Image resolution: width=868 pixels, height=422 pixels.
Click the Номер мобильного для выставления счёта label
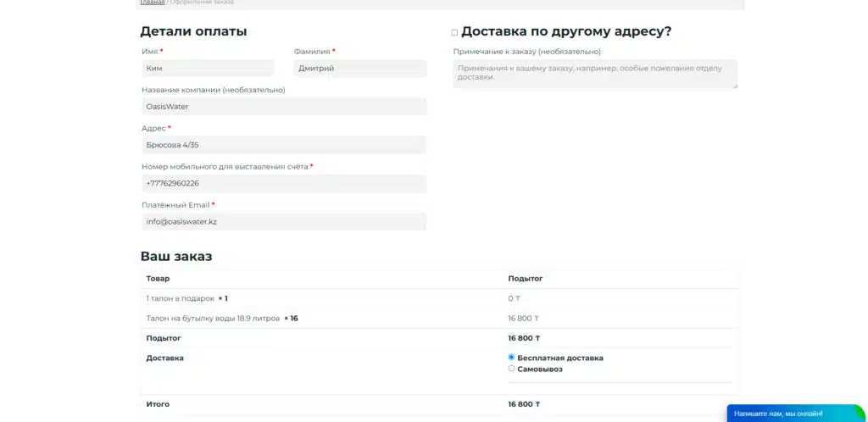(227, 166)
